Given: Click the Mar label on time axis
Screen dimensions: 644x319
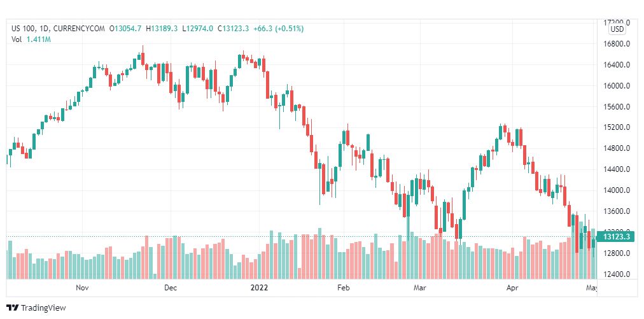Looking at the screenshot, I should (420, 288).
